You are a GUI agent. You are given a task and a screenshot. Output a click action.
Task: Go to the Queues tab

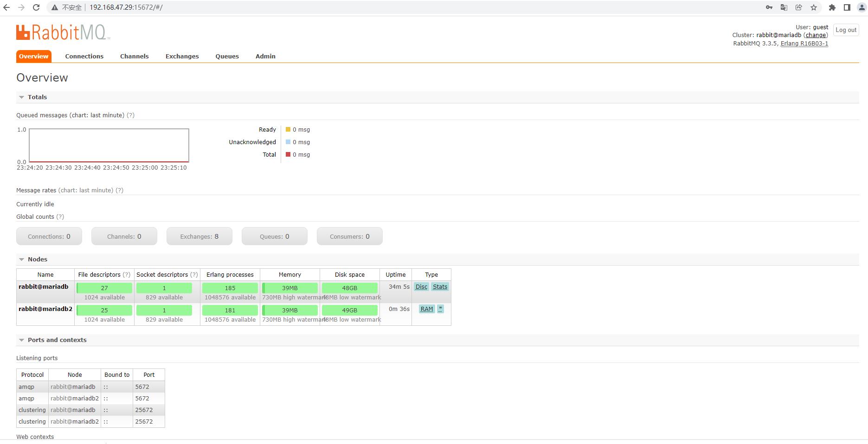point(227,56)
